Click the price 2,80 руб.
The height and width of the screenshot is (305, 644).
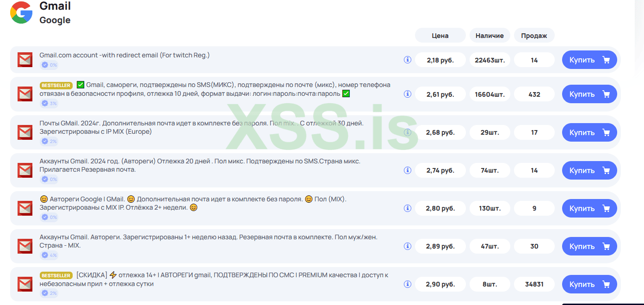[440, 208]
